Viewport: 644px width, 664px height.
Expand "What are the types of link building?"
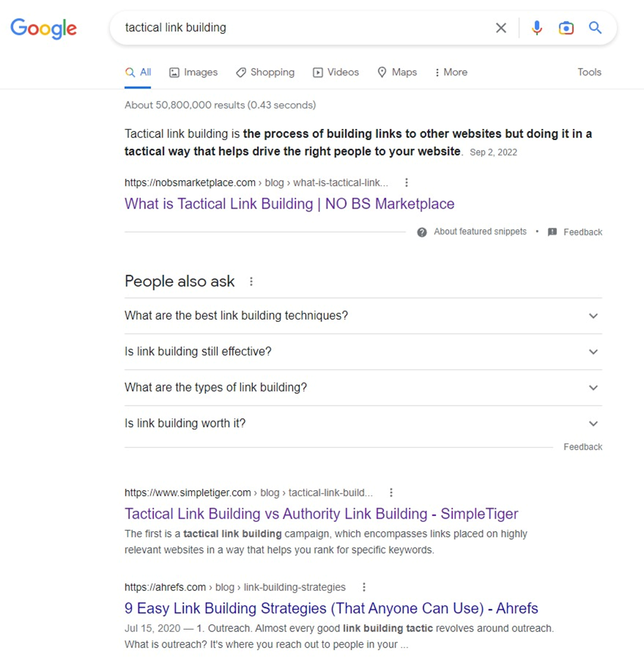[x=593, y=388]
